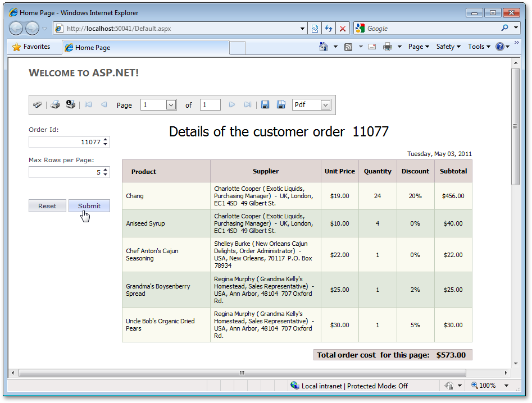Print the report using the printer icon
This screenshot has height=403, width=532.
55,105
